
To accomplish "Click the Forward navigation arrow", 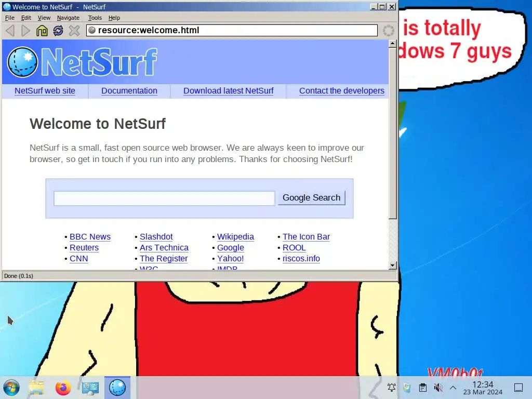I will click(x=26, y=31).
